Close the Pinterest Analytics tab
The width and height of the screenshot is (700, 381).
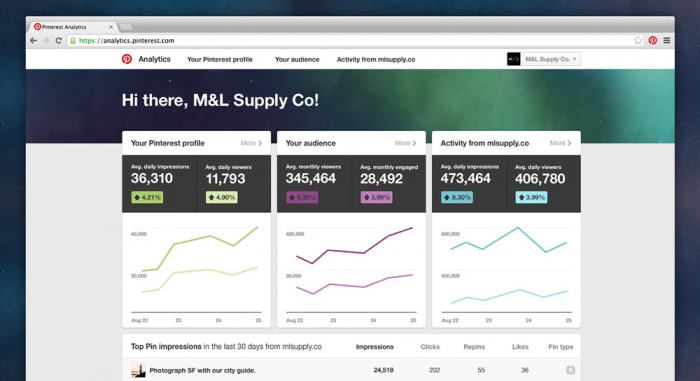click(x=111, y=27)
